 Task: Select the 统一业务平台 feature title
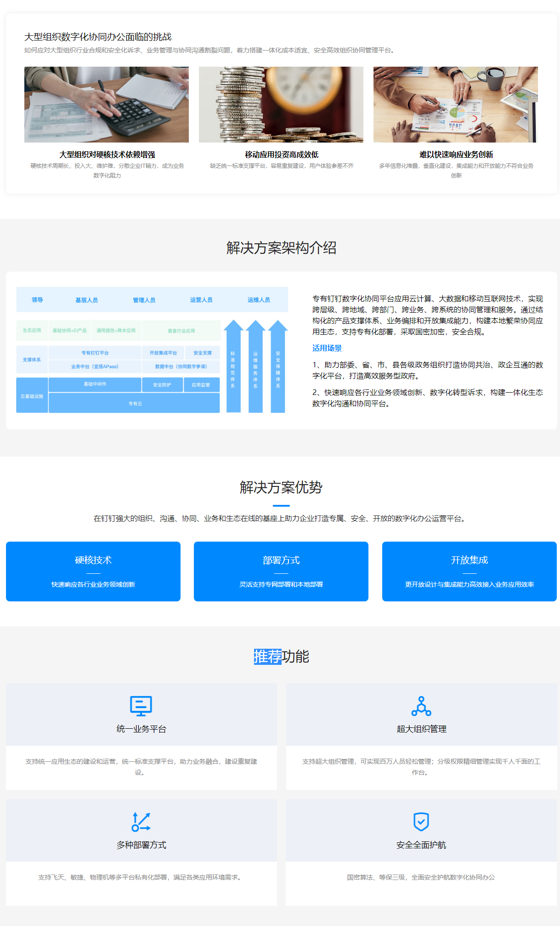point(141,729)
